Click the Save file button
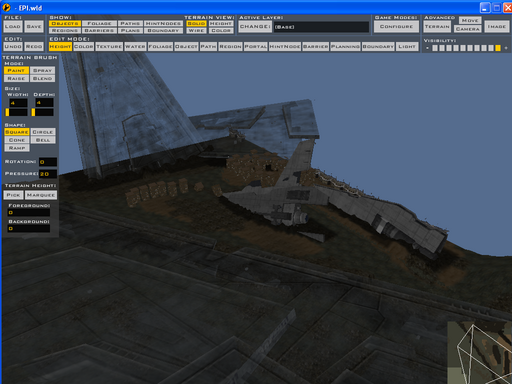Screen dimensions: 512x384 coord(34,27)
